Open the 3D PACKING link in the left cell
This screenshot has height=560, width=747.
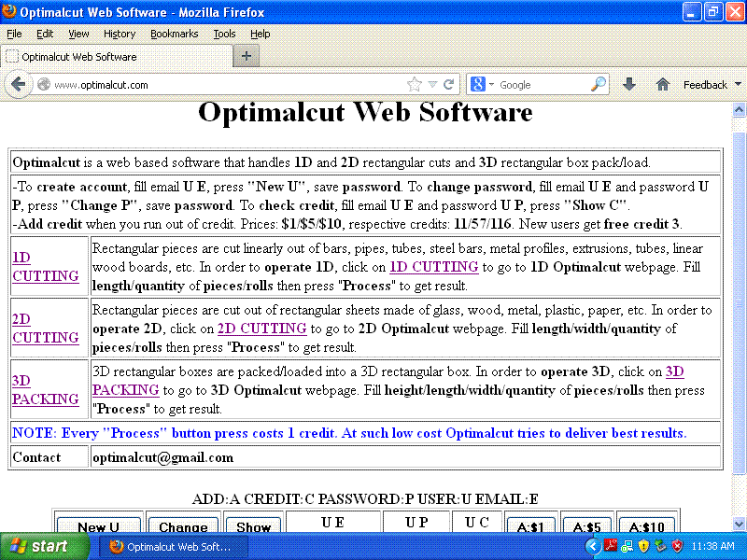pos(46,389)
